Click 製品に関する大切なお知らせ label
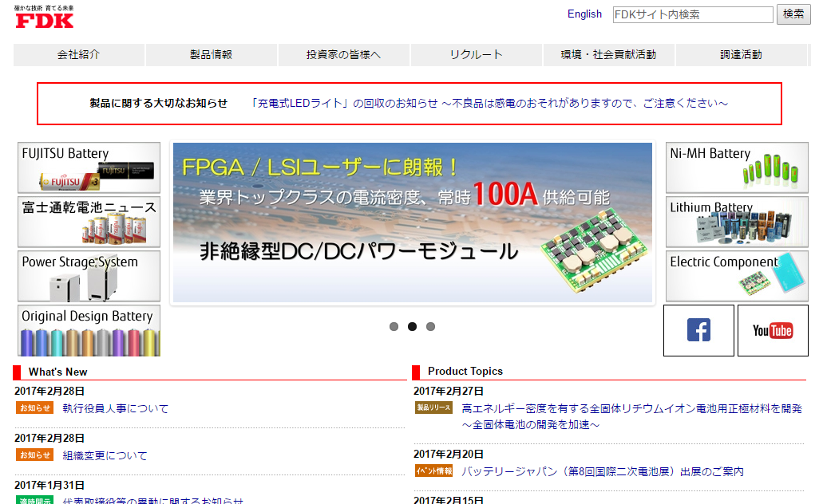 tap(159, 104)
